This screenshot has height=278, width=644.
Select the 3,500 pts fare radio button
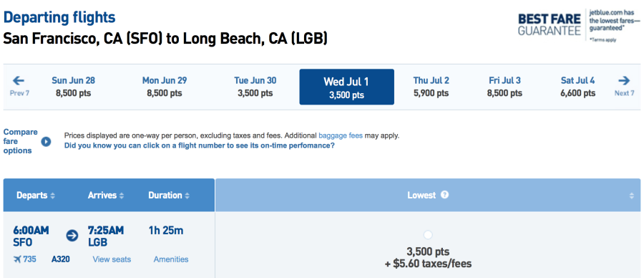point(428,235)
